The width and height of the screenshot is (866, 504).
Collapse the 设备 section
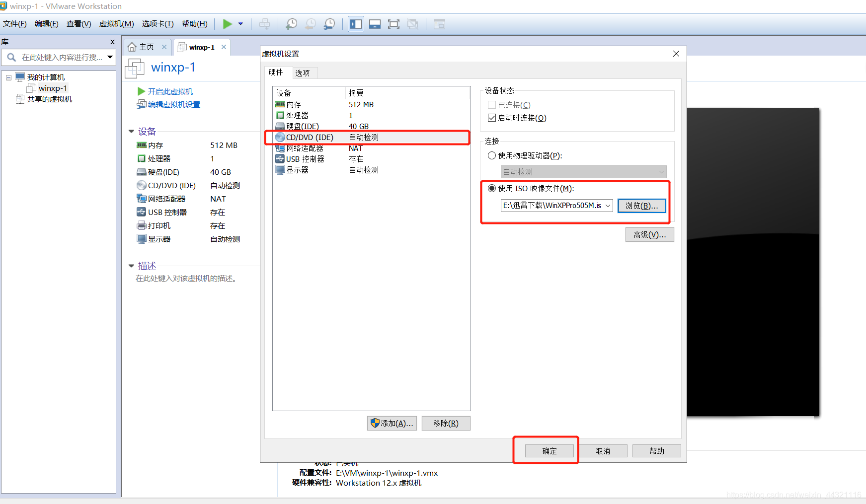coord(131,132)
